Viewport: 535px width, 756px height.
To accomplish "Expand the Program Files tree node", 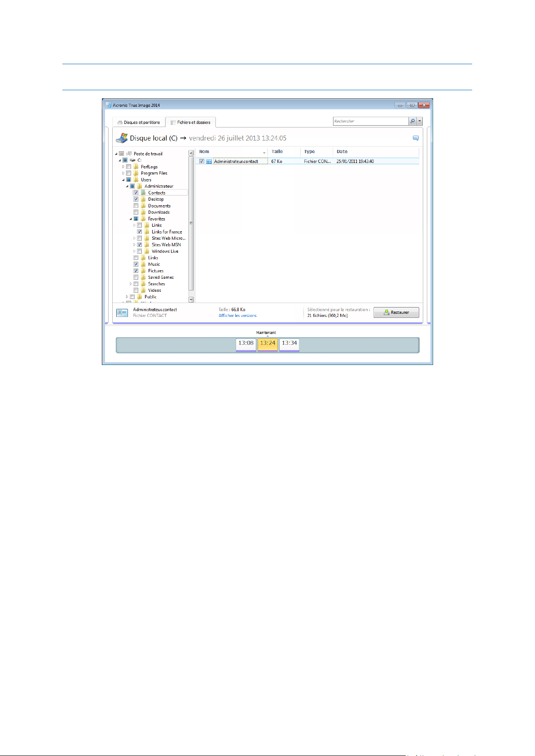I will click(x=123, y=173).
